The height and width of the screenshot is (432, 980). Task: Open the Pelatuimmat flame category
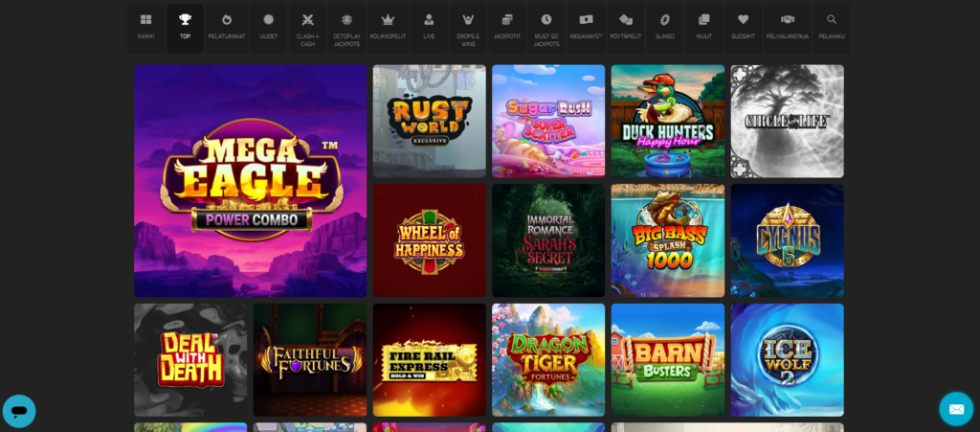[x=226, y=27]
